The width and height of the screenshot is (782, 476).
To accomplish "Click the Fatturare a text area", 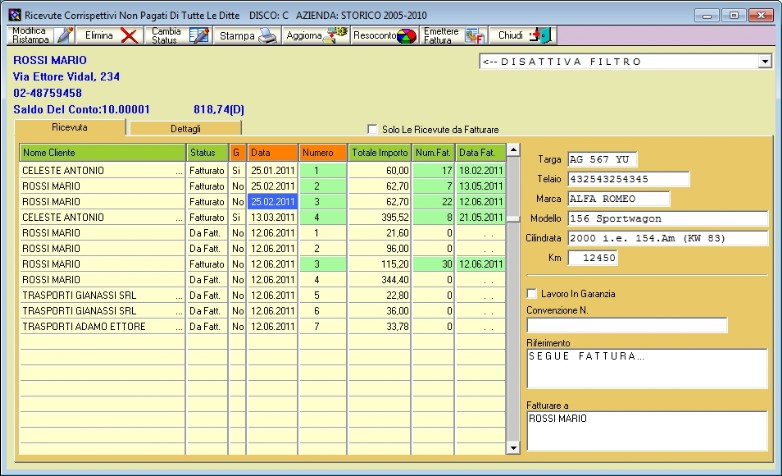I will pos(647,431).
